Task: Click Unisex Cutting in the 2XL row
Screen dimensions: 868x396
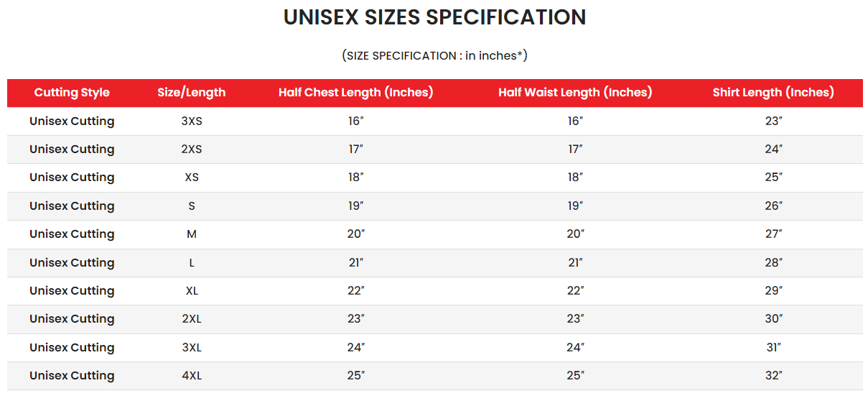Action: point(72,319)
